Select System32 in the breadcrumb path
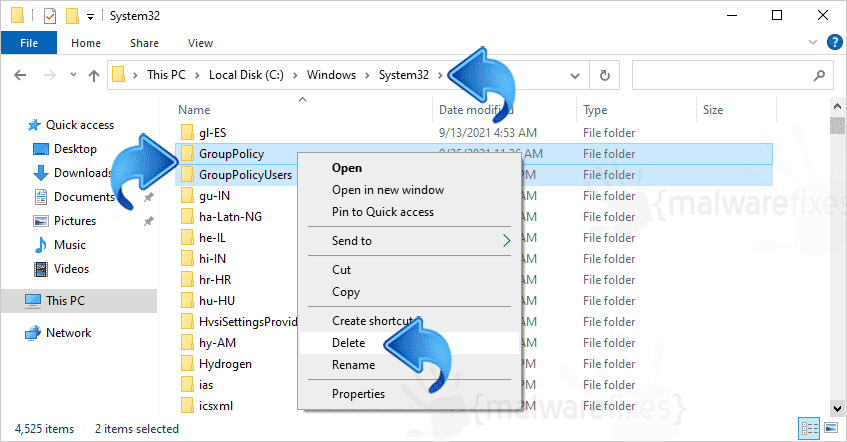Image resolution: width=847 pixels, height=442 pixels. point(404,75)
